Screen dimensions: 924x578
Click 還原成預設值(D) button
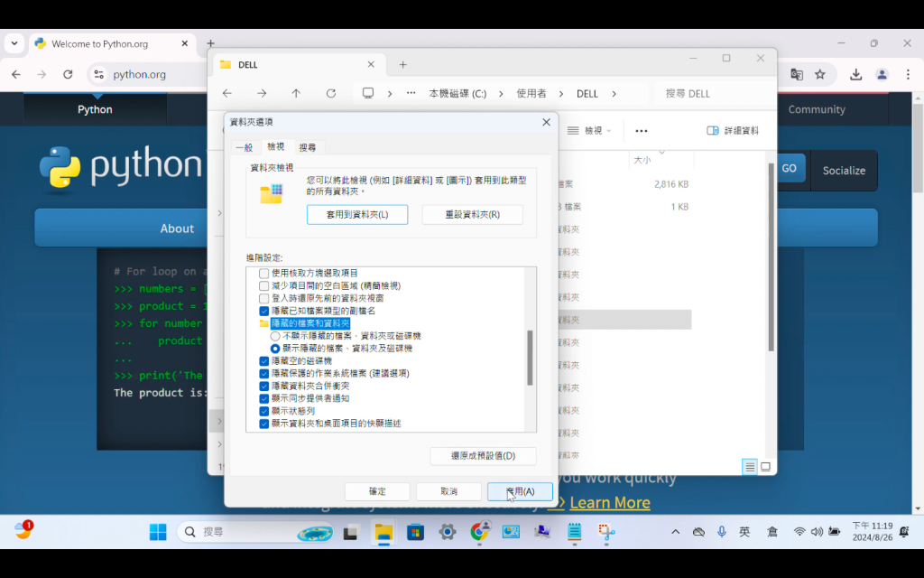pos(483,456)
